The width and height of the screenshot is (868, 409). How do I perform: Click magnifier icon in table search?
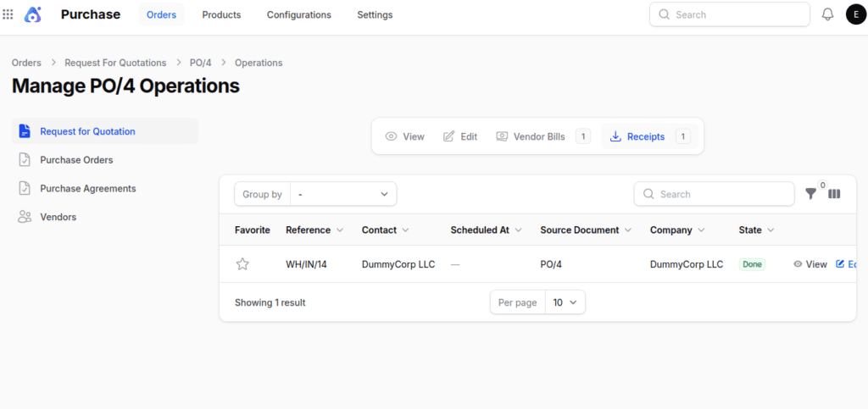point(648,194)
